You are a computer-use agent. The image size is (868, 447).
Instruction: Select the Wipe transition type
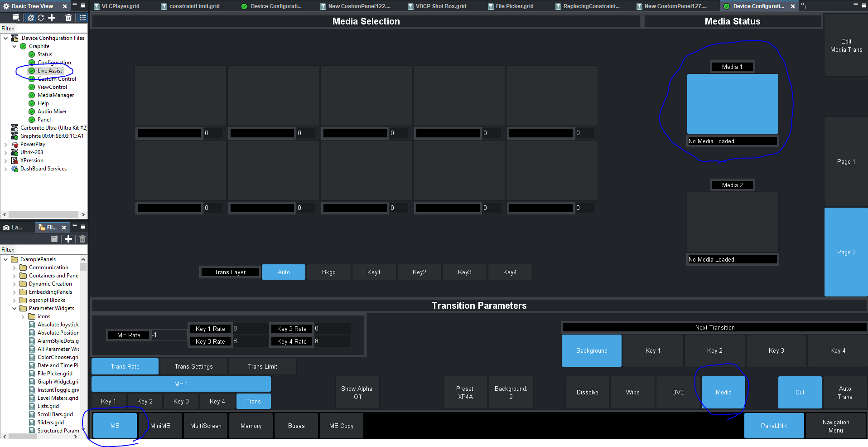(632, 392)
